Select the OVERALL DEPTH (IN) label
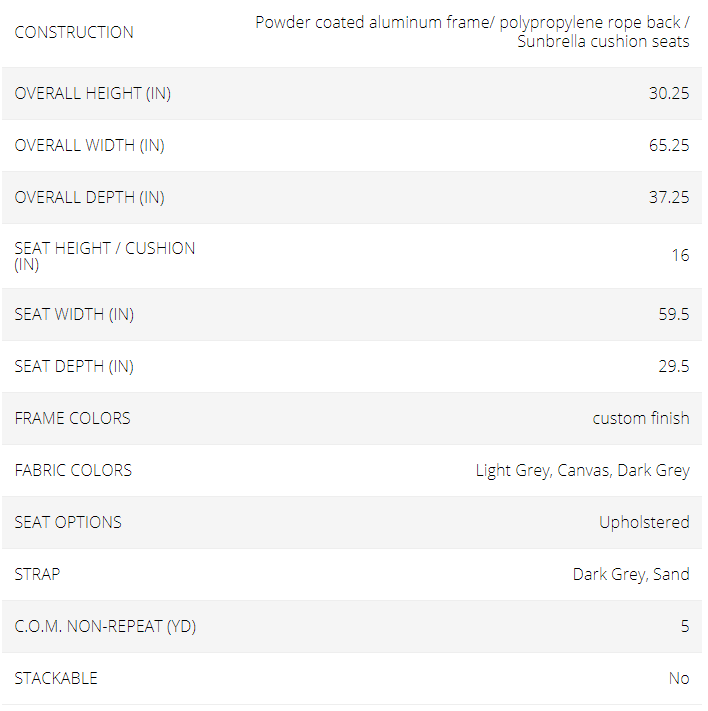This screenshot has width=708, height=711. tap(89, 198)
